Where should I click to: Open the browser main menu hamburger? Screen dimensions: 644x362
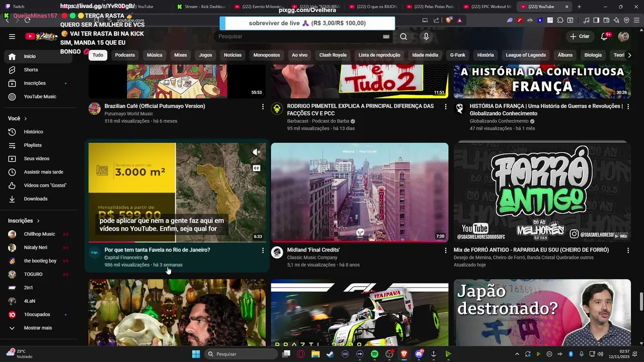(x=636, y=20)
